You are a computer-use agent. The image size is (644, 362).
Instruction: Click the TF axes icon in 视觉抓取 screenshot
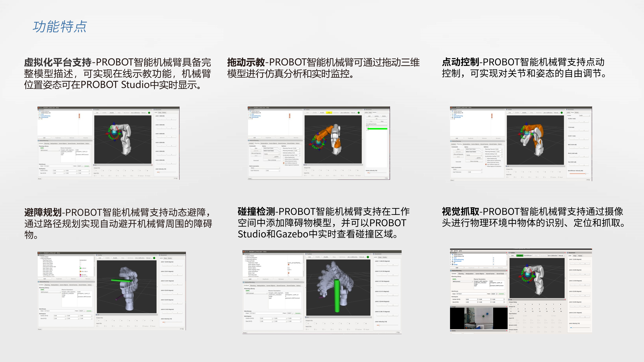452,263
